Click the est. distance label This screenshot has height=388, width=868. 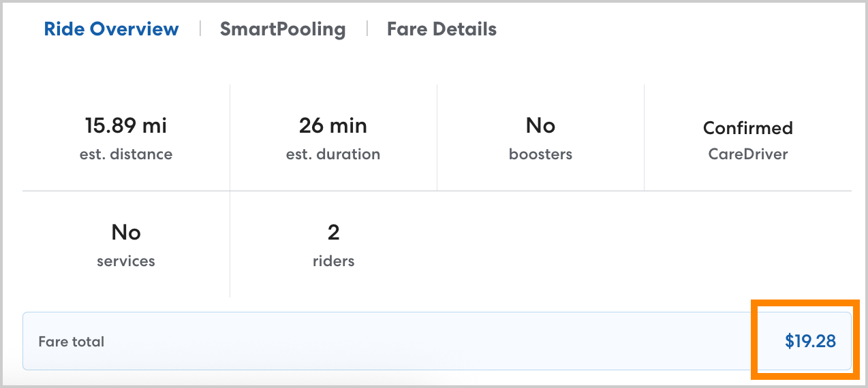pyautogui.click(x=126, y=155)
